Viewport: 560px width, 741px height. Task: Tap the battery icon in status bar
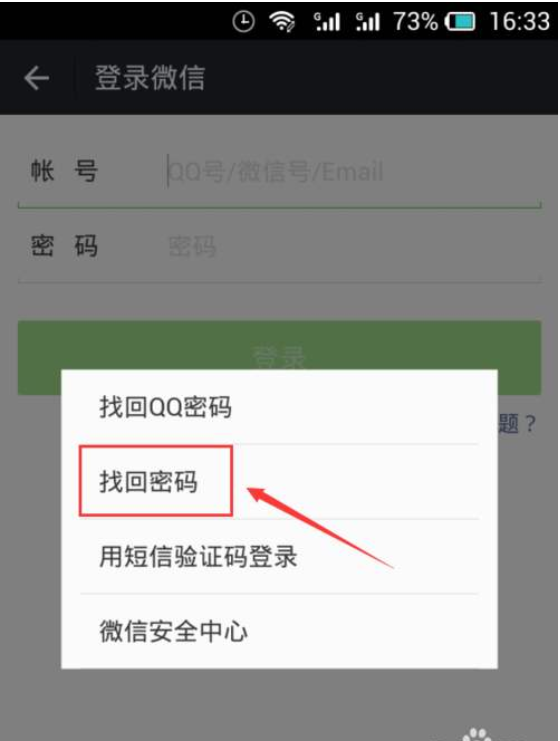click(x=460, y=22)
